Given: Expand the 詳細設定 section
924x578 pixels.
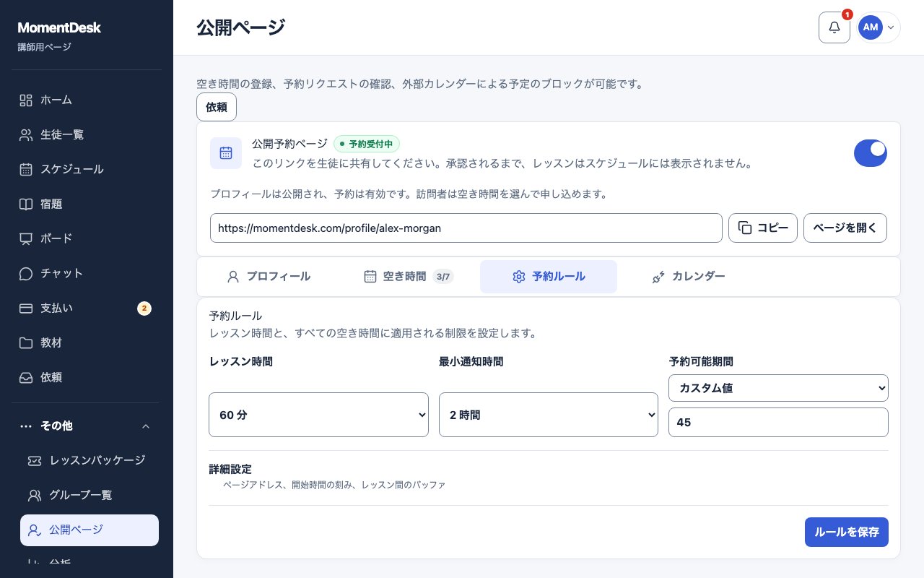Looking at the screenshot, I should click(549, 477).
